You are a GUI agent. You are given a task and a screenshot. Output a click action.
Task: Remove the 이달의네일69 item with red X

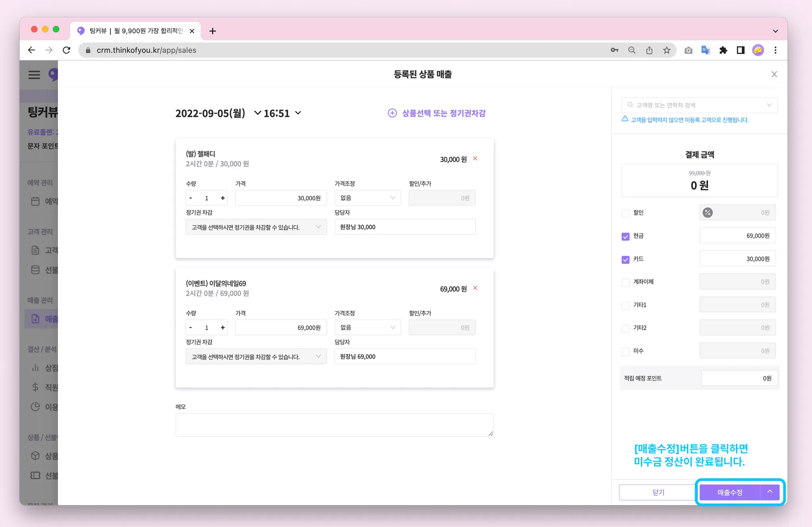[x=475, y=288]
